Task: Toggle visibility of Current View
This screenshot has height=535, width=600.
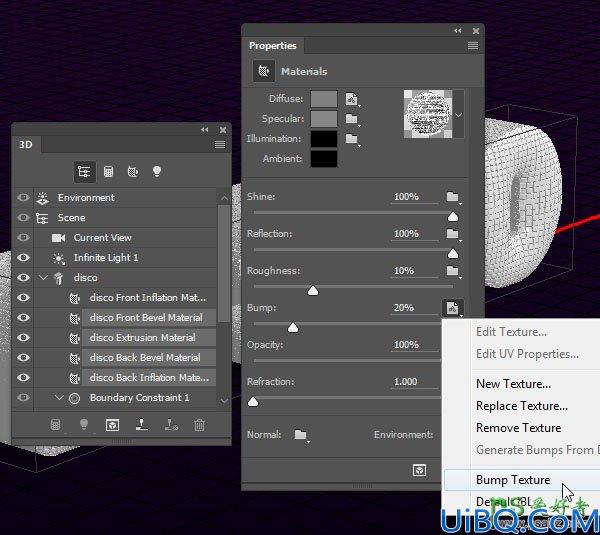Action: click(x=23, y=237)
